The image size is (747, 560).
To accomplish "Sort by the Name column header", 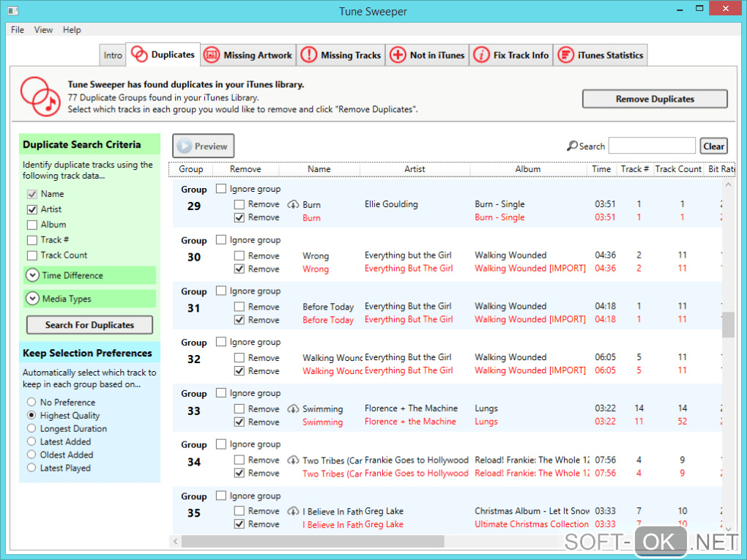I will point(319,169).
